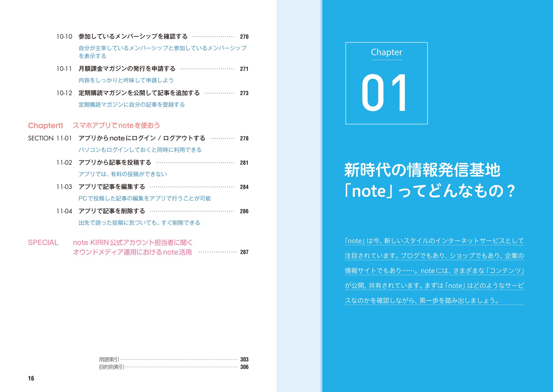Open 11-04 アプリで記事を削除する entry
The image size is (553, 392).
[112, 211]
